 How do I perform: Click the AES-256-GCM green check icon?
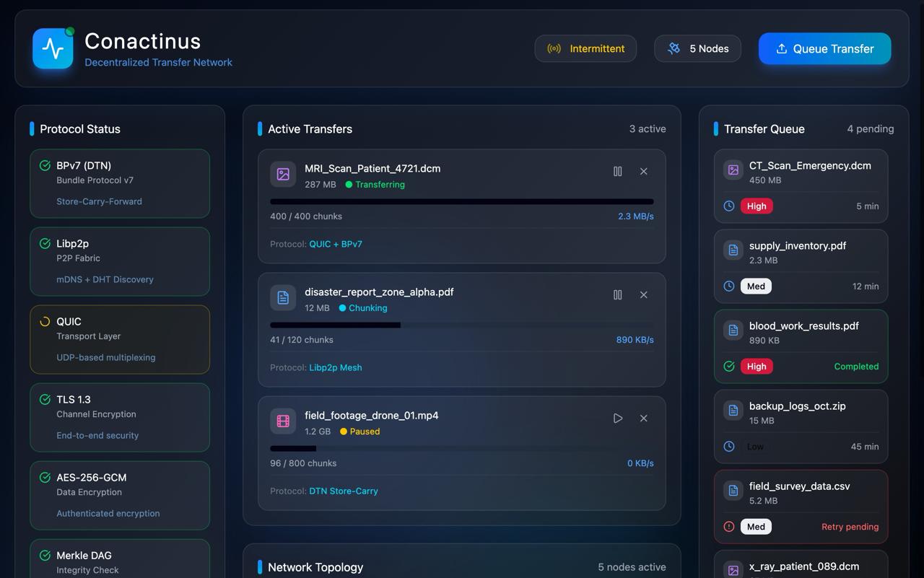click(45, 477)
